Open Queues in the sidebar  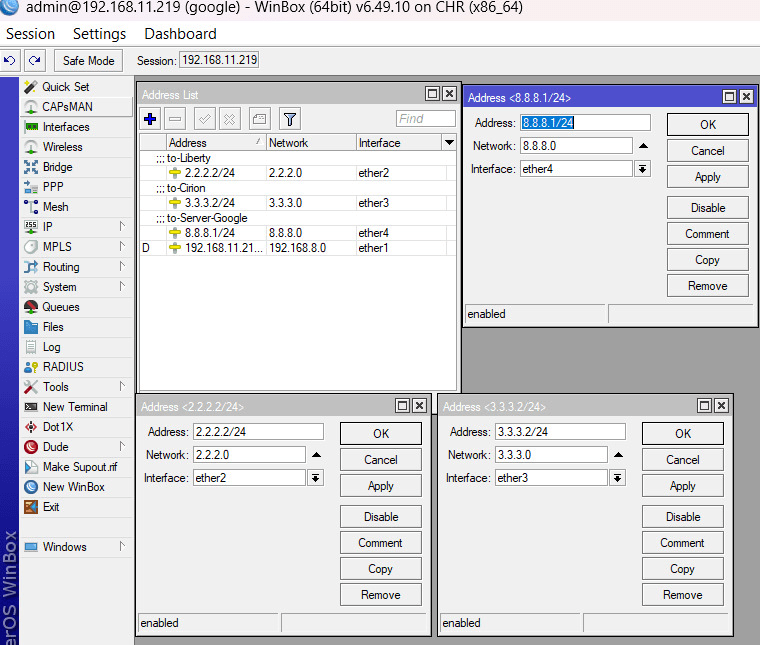[x=77, y=307]
